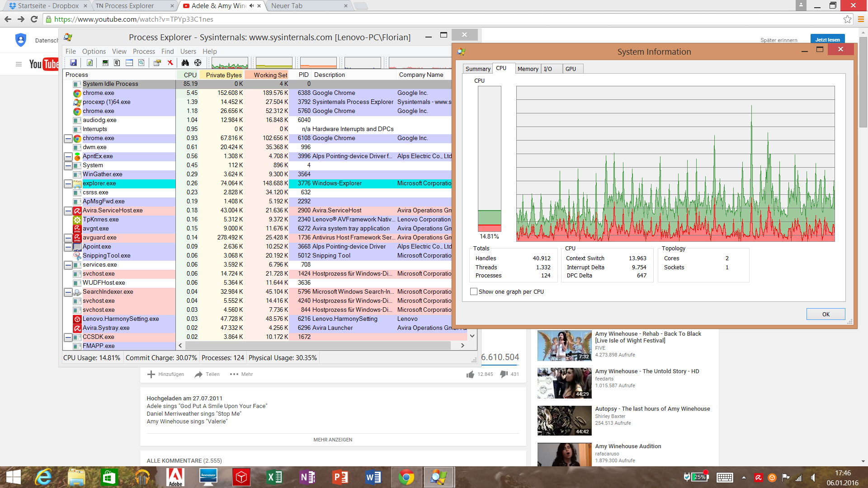Viewport: 868px width, 488px height.
Task: Click the Process Explorer horizontal scrollbar
Action: [x=318, y=346]
